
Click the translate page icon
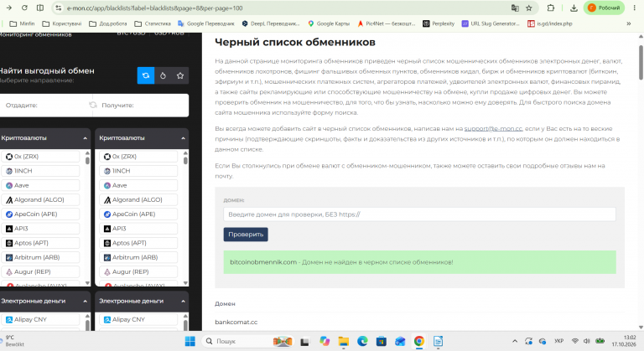(x=515, y=8)
